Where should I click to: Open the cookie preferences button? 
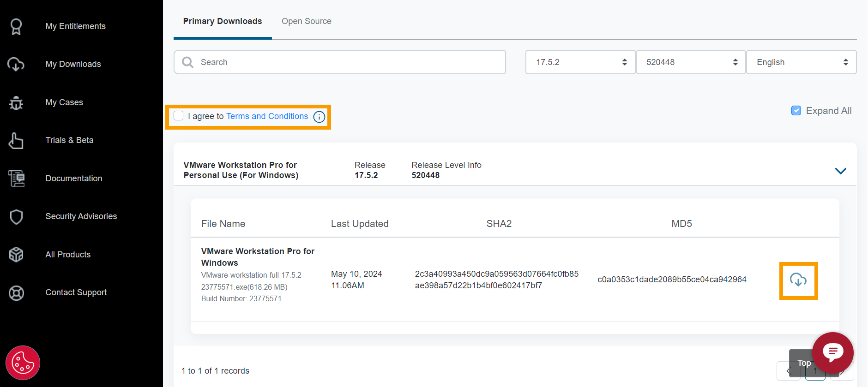tap(23, 363)
